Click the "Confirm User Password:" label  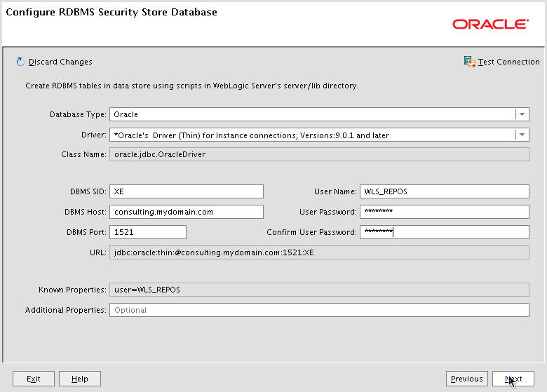click(x=312, y=232)
